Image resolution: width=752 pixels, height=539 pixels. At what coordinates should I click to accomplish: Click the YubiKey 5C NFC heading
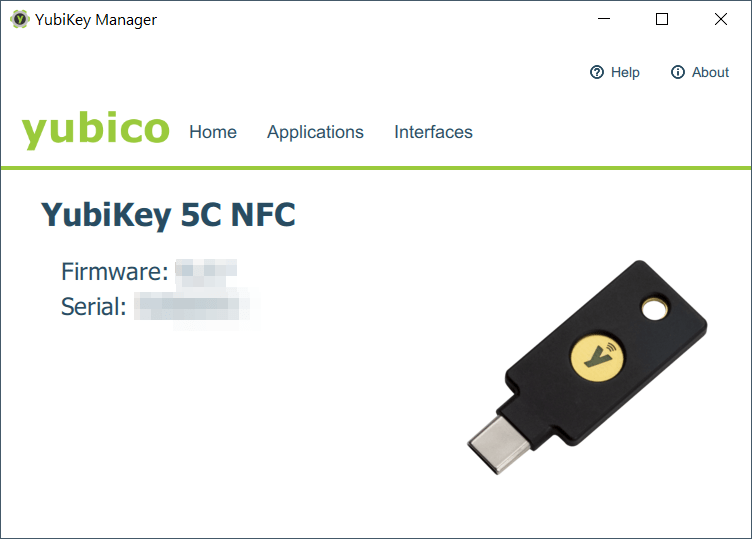click(168, 215)
